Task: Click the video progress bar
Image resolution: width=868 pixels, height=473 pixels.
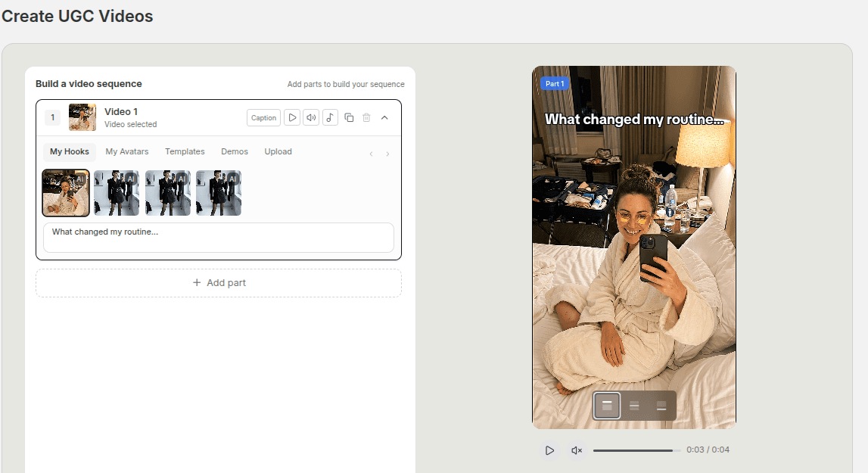Action: coord(634,450)
